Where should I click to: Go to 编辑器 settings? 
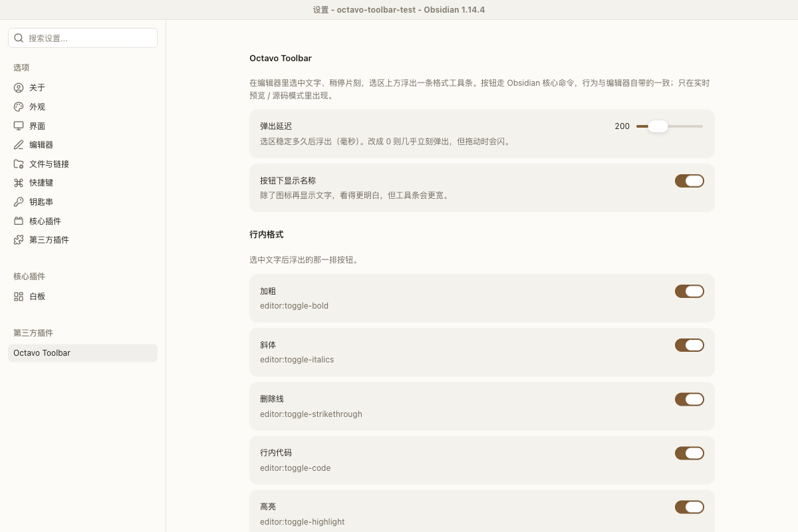tap(82, 145)
